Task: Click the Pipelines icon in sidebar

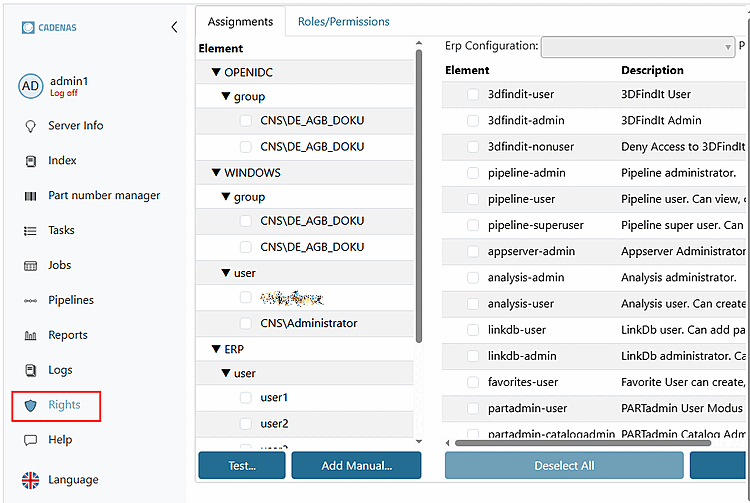Action: point(30,300)
